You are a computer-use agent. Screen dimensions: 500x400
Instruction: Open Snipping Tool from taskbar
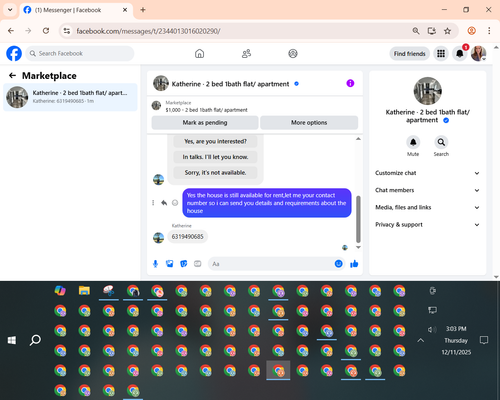[109, 291]
